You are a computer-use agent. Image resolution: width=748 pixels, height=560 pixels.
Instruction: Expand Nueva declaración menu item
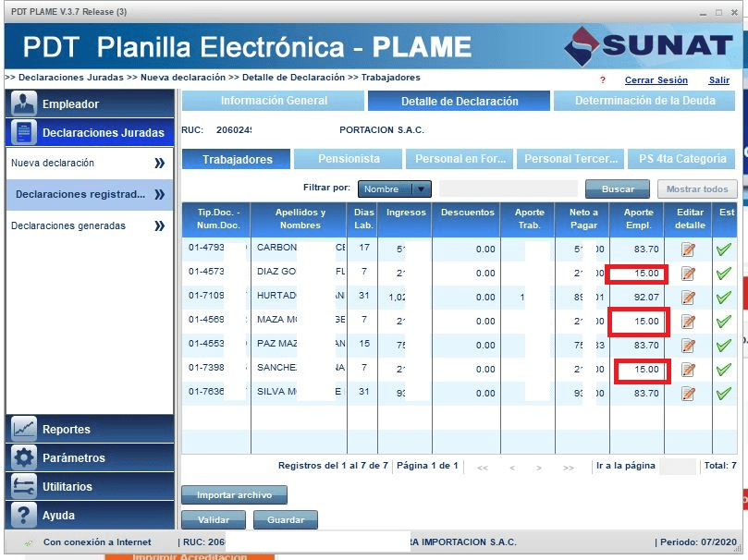(x=160, y=164)
